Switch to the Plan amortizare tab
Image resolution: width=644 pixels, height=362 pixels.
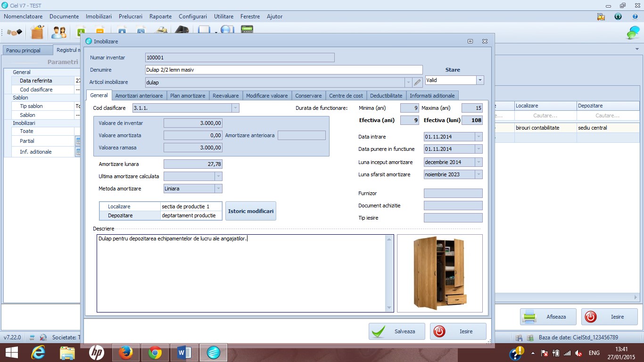(188, 96)
